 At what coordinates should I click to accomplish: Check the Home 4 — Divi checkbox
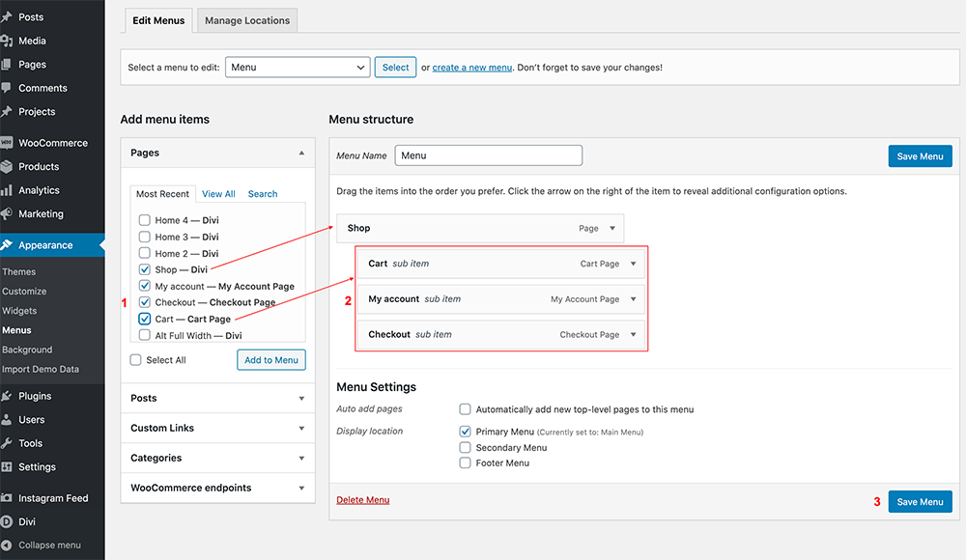144,220
